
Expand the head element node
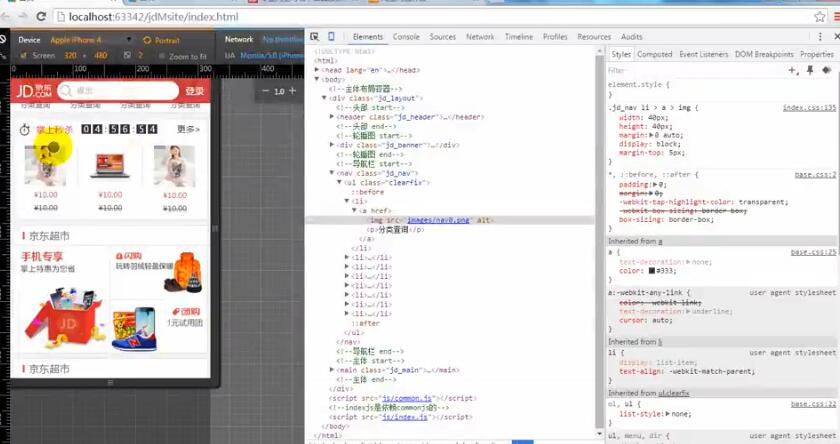[x=317, y=70]
